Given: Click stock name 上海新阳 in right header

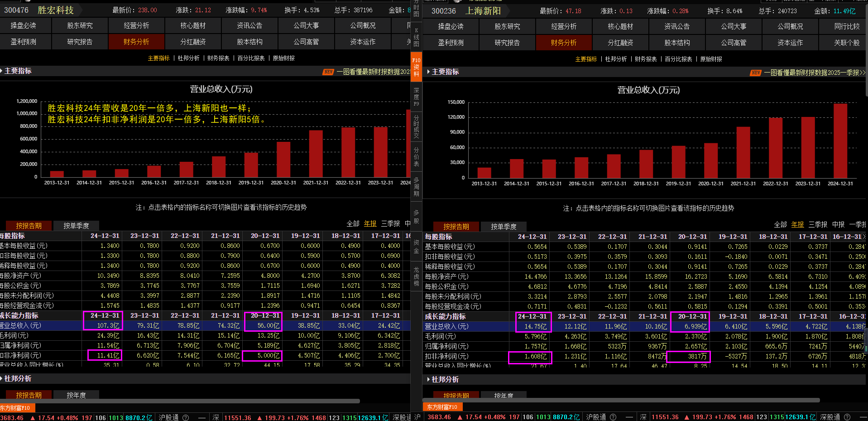Looking at the screenshot, I should click(x=483, y=11).
